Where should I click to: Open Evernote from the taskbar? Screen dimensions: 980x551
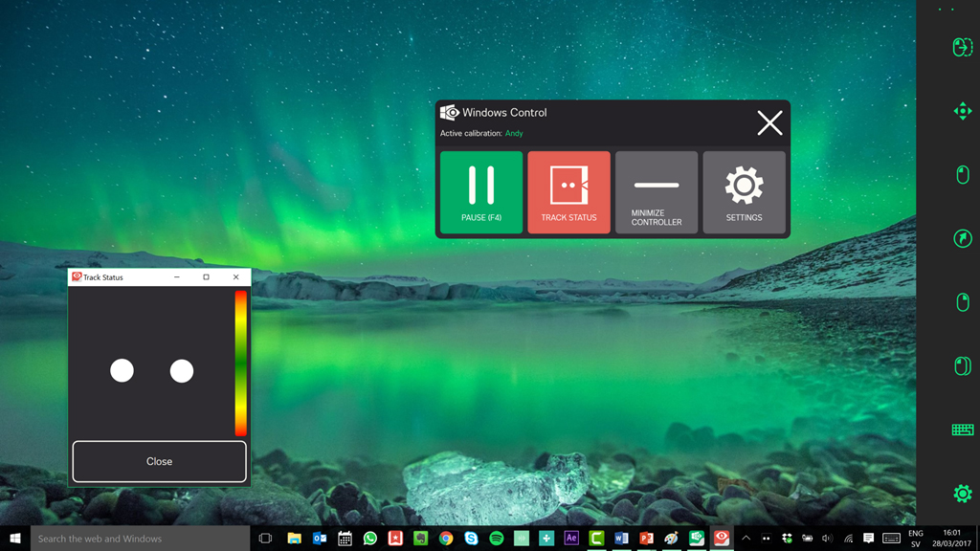click(x=421, y=538)
